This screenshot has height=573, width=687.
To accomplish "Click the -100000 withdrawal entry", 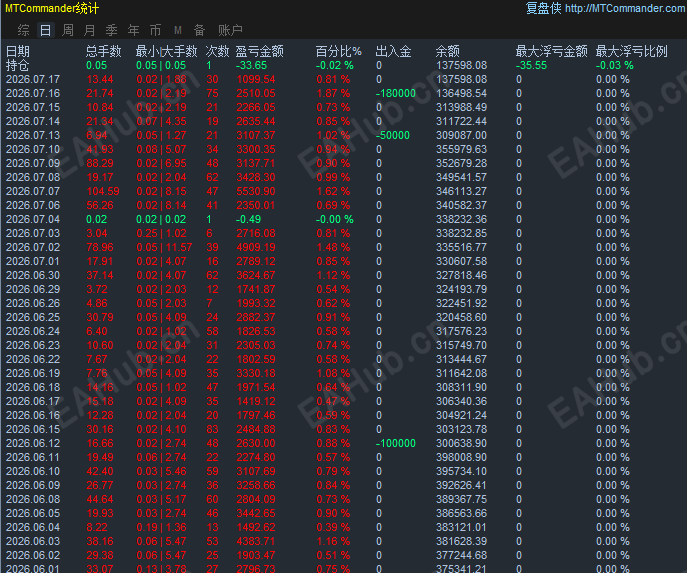I will click(x=395, y=443).
